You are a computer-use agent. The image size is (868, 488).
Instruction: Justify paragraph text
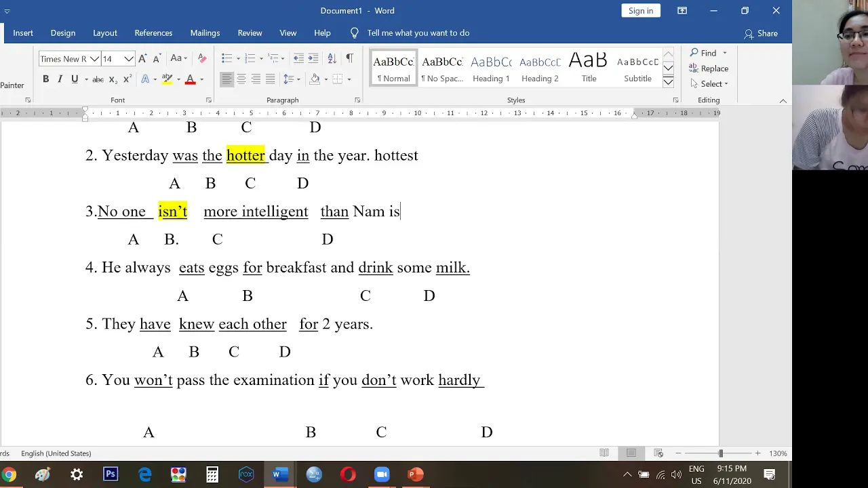[270, 79]
